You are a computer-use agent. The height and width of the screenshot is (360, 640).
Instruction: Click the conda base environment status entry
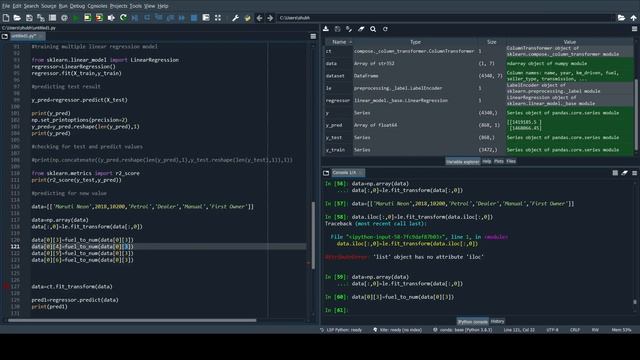(462, 330)
